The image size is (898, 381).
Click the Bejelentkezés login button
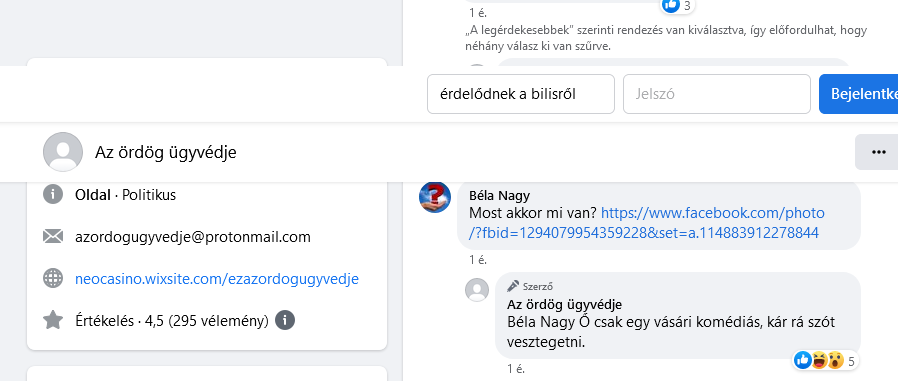[x=858, y=94]
